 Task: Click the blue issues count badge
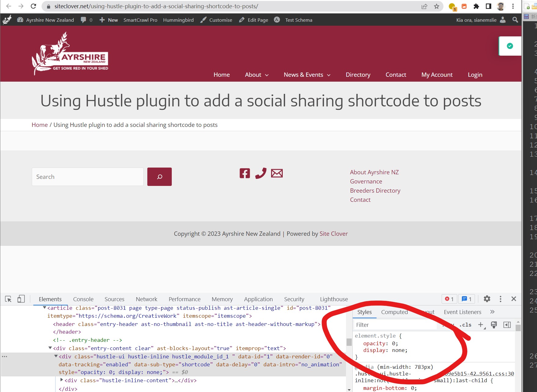point(466,299)
